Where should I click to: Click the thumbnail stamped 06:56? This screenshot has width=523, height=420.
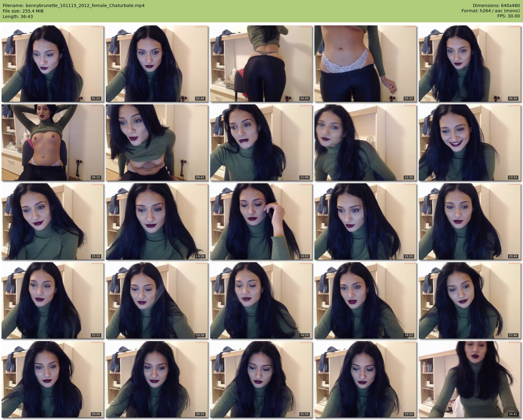pyautogui.click(x=470, y=64)
